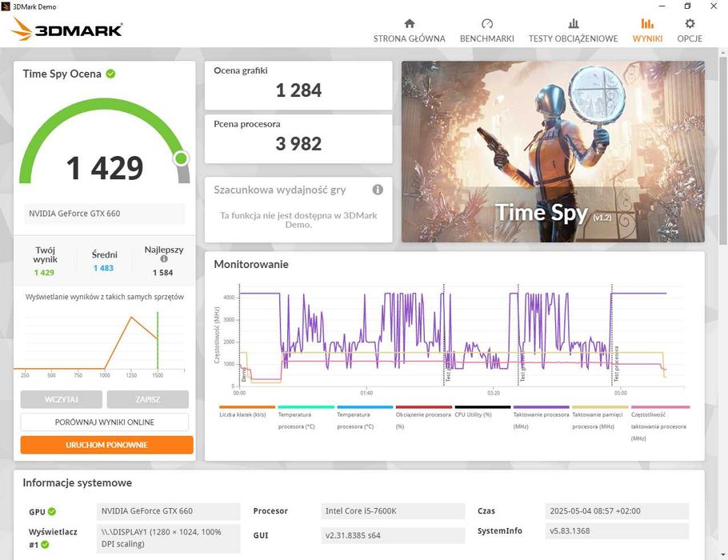This screenshot has width=728, height=560.
Task: Click green checkmark next to Time Spy Ocena
Action: tap(110, 74)
